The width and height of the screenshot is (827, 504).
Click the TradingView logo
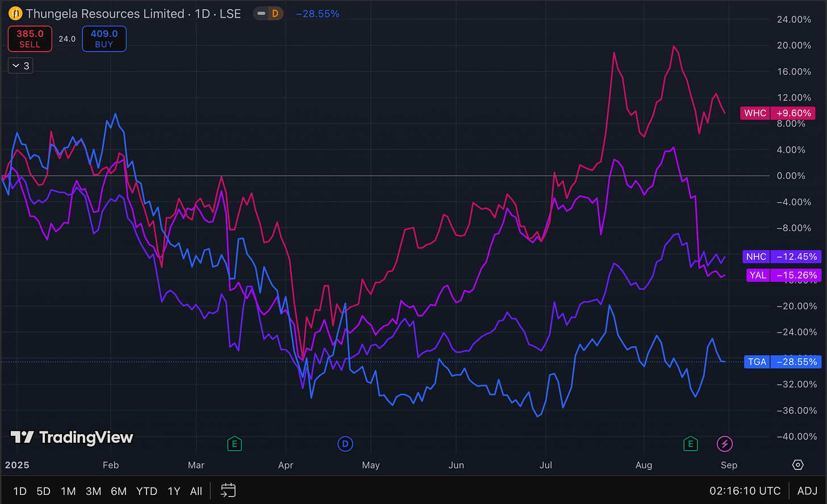[x=72, y=437]
